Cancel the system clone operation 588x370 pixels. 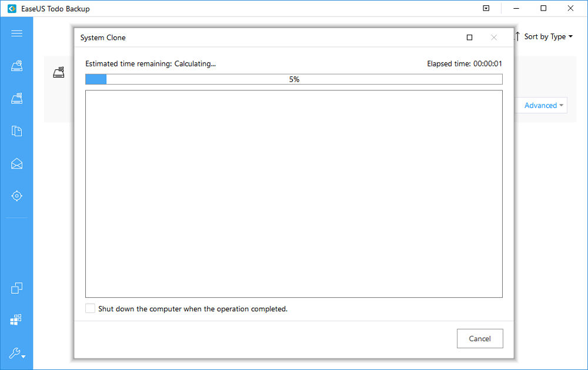(x=480, y=338)
